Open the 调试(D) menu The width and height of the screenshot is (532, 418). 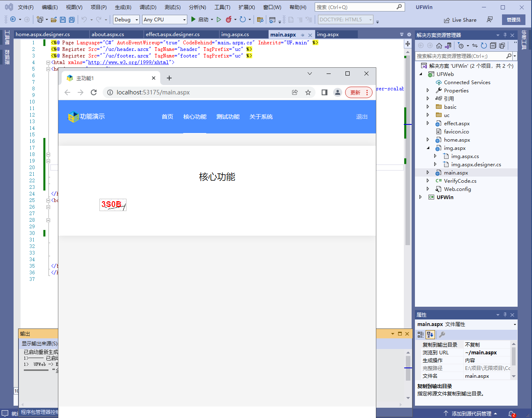pyautogui.click(x=148, y=7)
